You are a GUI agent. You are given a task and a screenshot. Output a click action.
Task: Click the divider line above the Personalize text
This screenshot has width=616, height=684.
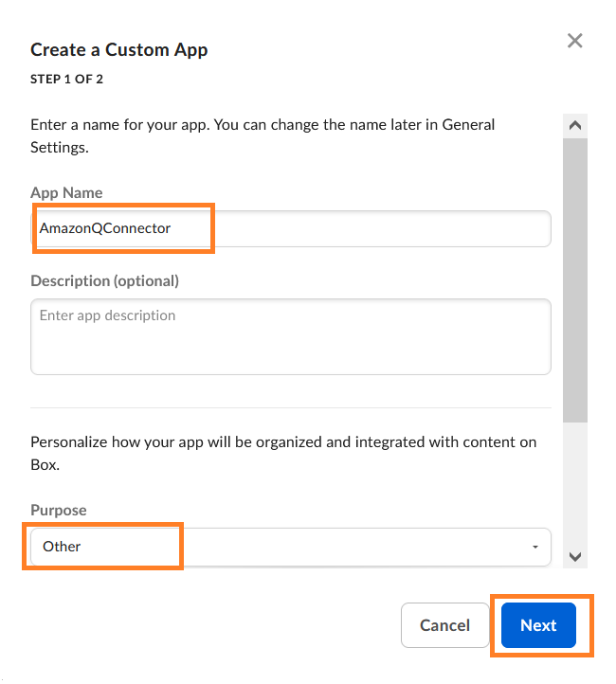coord(290,408)
